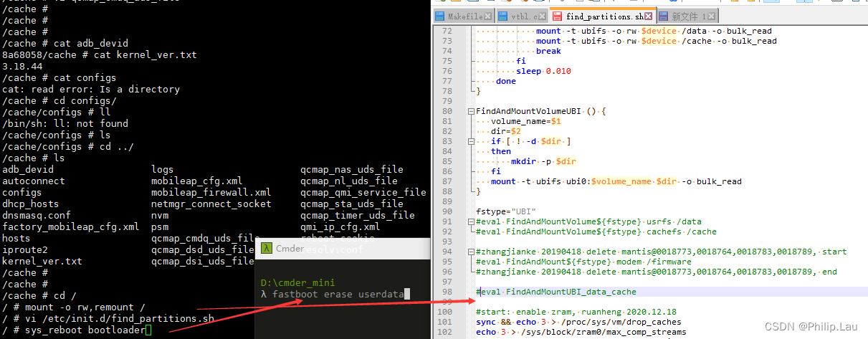
Task: Click 'mkdir -p $dir' on line 85
Action: tap(543, 161)
